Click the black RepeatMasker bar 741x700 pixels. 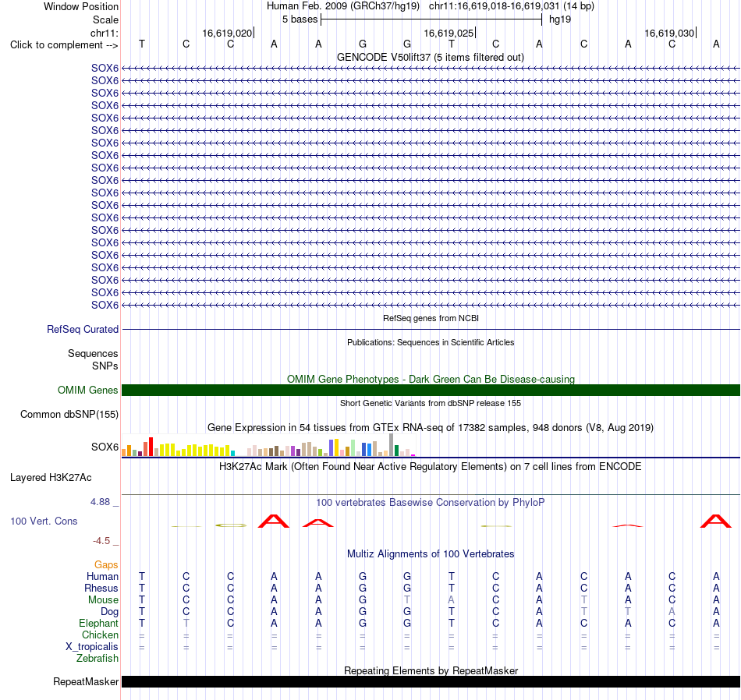431,681
